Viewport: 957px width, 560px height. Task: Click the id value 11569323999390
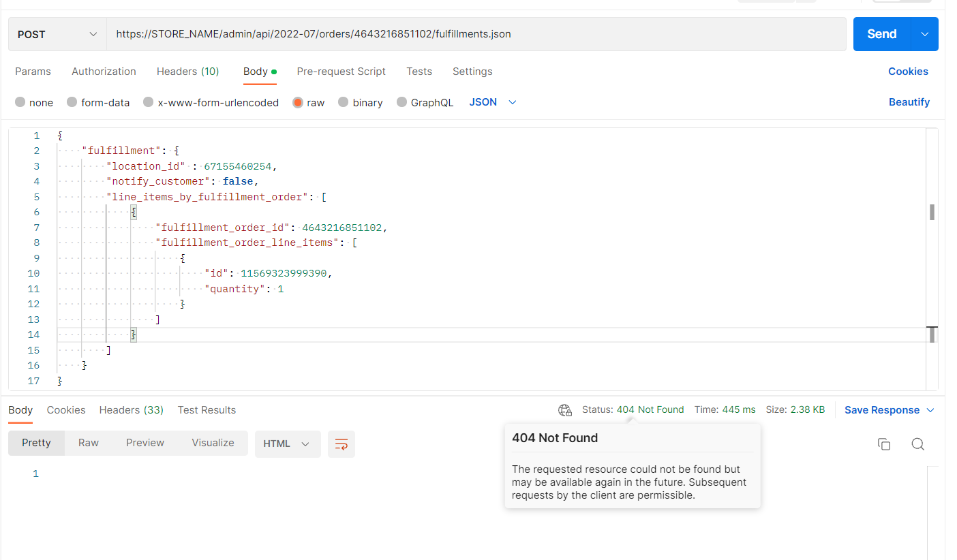(x=284, y=273)
